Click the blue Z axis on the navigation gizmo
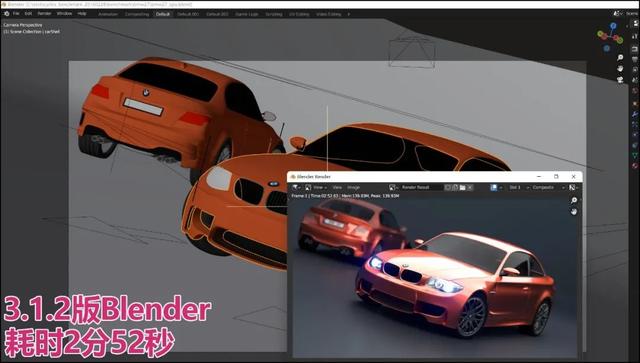The width and height of the screenshot is (640, 363). point(613,26)
